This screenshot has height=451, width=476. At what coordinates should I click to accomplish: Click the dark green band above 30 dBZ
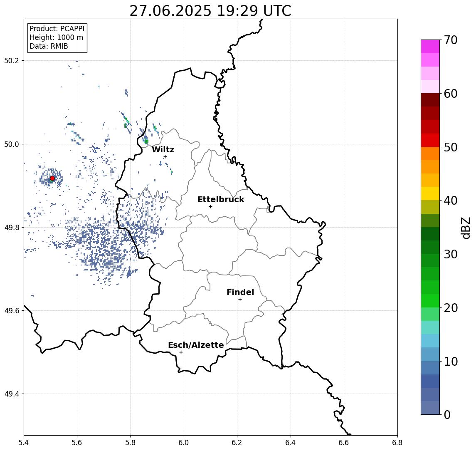(x=430, y=247)
